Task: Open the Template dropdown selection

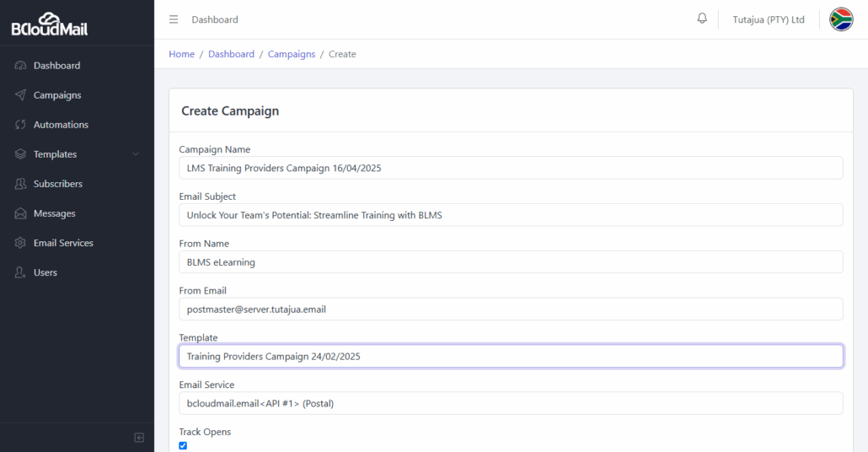Action: pyautogui.click(x=511, y=356)
